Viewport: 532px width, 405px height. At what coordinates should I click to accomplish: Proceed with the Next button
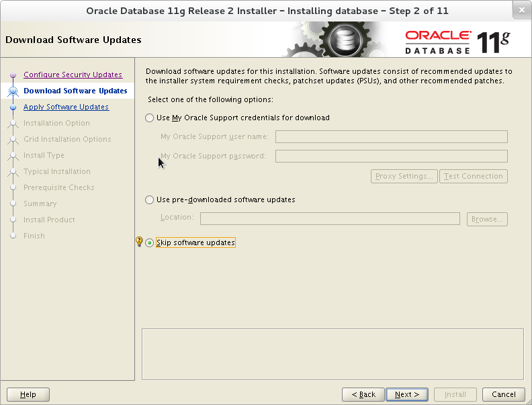point(407,394)
